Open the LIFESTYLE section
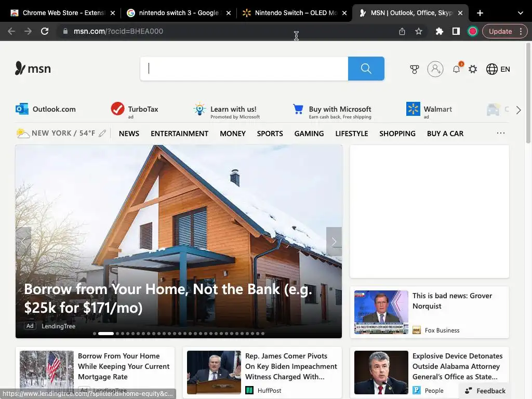Viewport: 532px width, 399px height. 352,134
